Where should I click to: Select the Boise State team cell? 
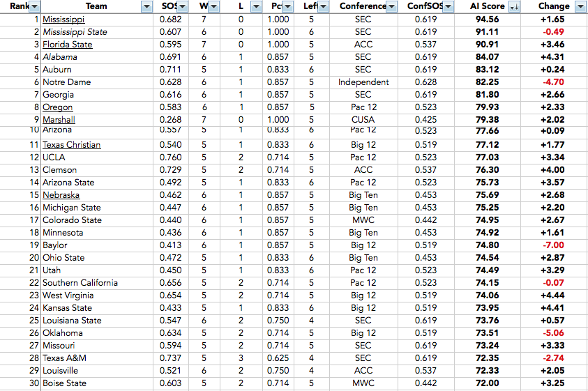pos(97,383)
